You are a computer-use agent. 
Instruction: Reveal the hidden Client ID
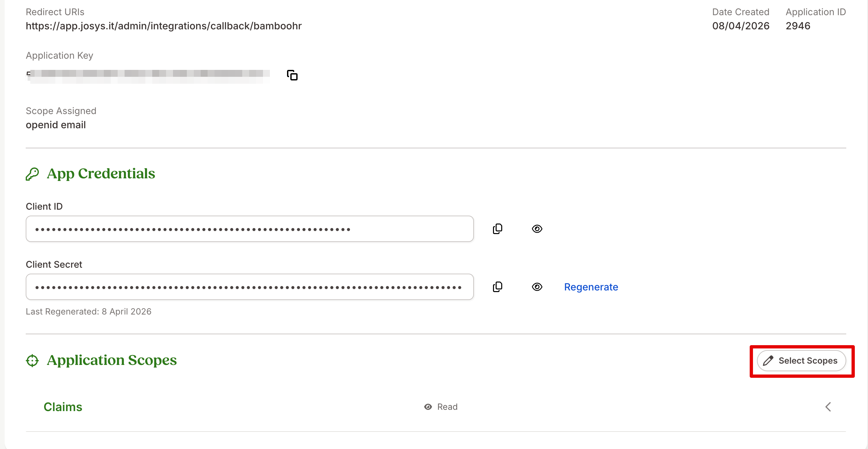(x=537, y=229)
